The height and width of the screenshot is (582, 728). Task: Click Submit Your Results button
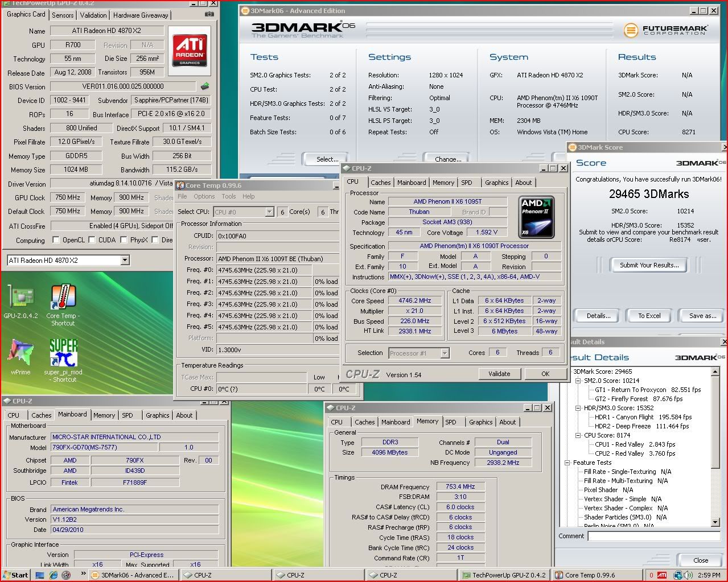(649, 265)
